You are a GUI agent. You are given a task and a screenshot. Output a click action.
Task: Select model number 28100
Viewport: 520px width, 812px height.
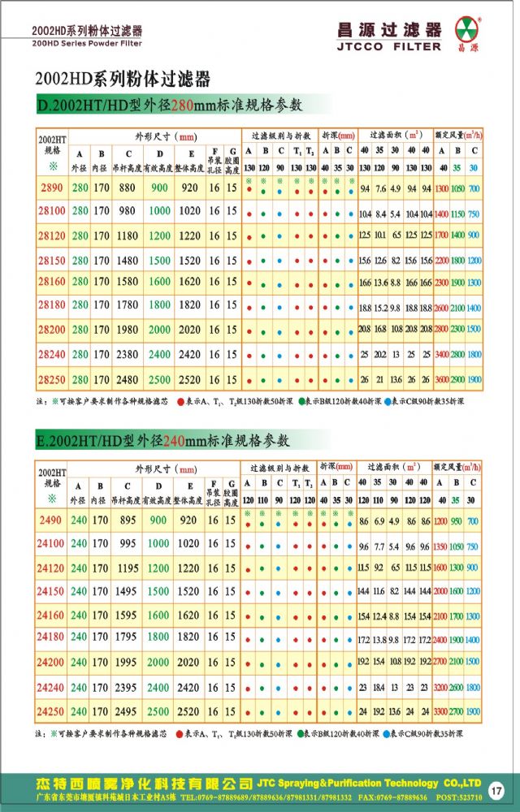pos(52,211)
